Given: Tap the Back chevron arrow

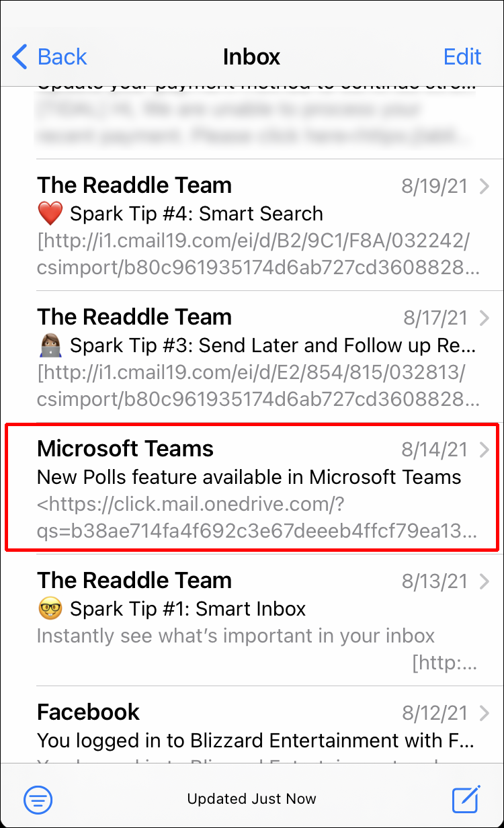Looking at the screenshot, I should click(x=20, y=57).
